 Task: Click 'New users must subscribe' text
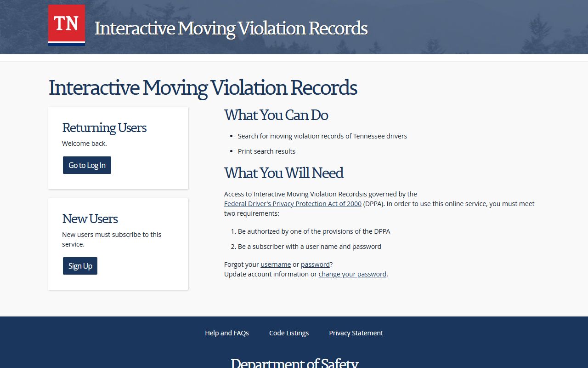[112, 239]
